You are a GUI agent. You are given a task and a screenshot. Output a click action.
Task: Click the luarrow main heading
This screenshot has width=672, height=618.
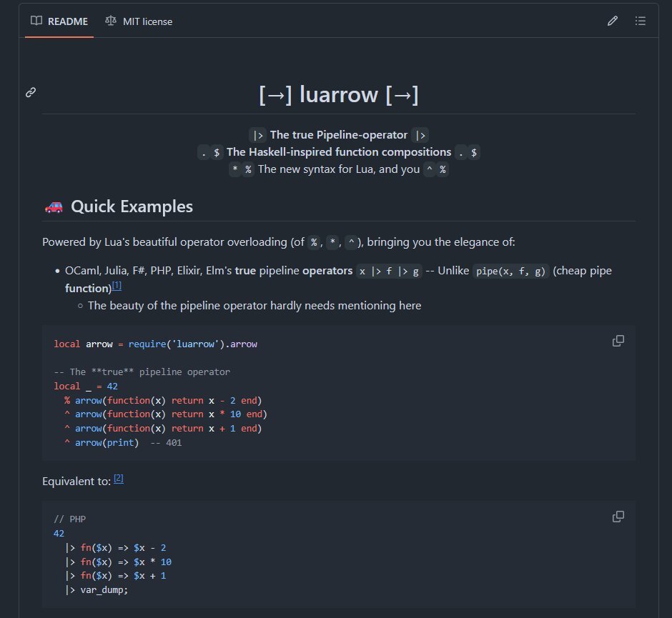point(339,94)
